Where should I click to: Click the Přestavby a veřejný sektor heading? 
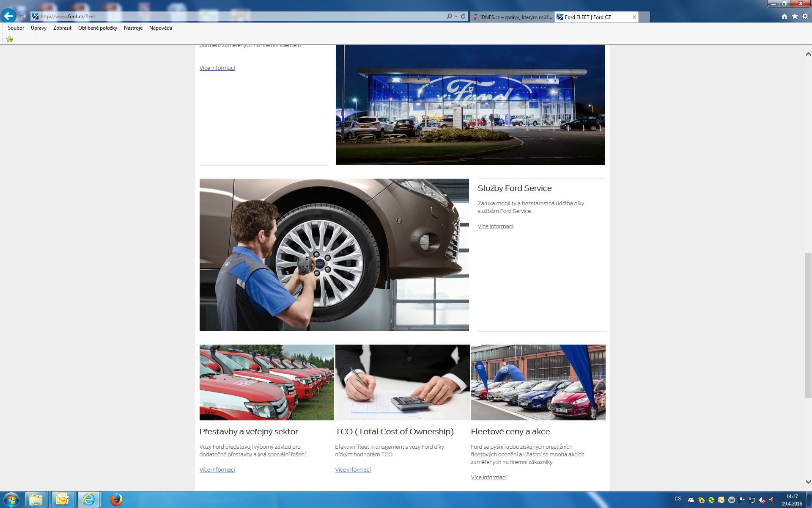pyautogui.click(x=249, y=432)
